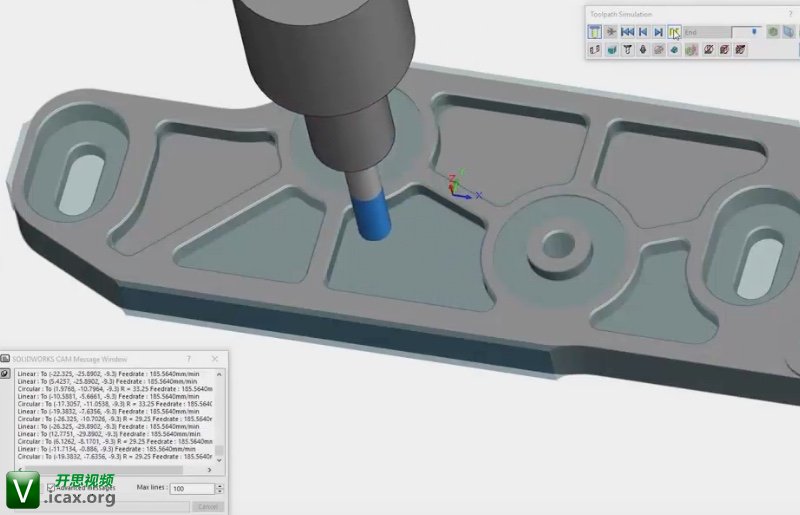
Task: Toggle tool collision check icon
Action: tap(709, 50)
